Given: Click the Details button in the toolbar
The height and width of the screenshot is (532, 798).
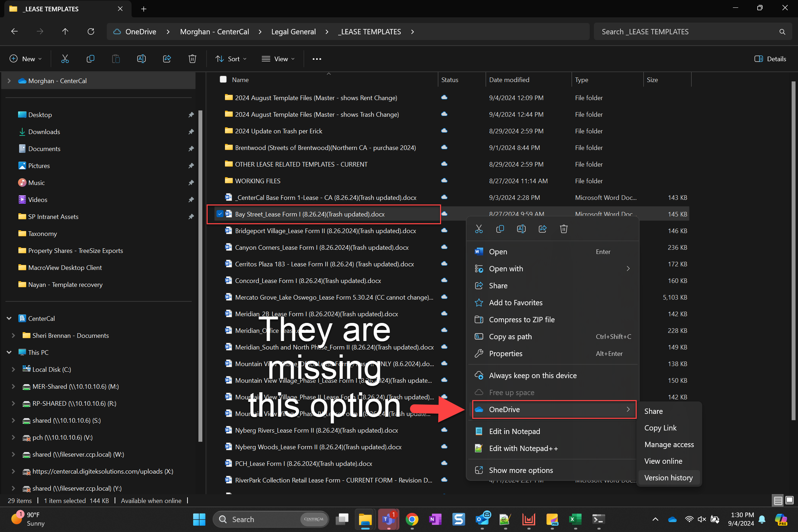Looking at the screenshot, I should (x=770, y=59).
